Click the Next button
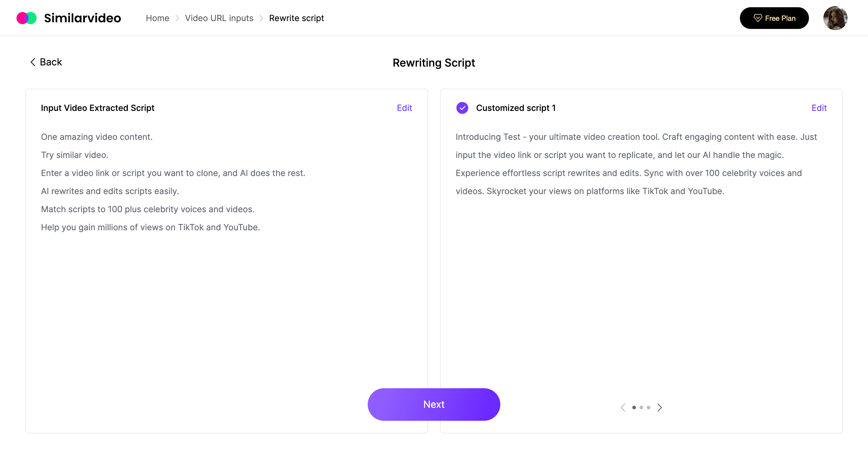This screenshot has height=469, width=868. click(x=434, y=404)
